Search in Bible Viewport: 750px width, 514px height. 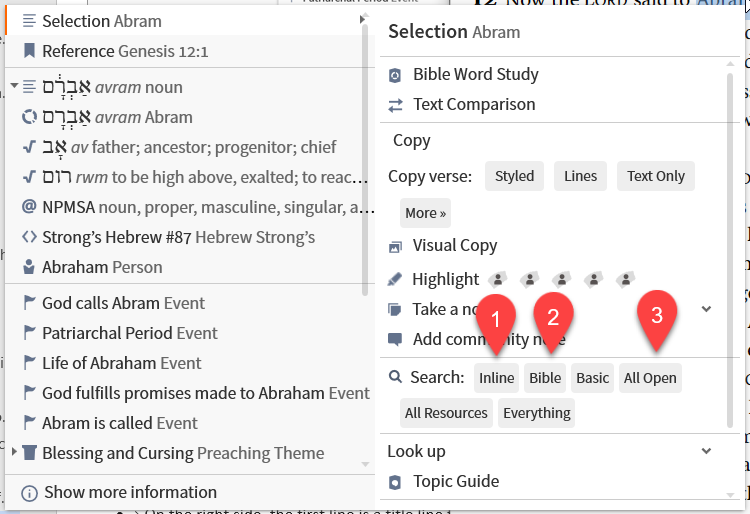(x=545, y=378)
